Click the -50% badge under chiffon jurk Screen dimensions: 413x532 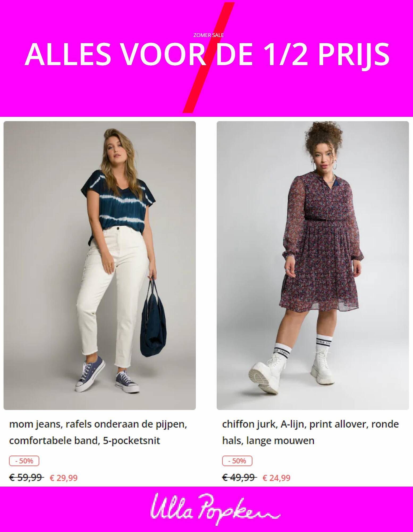(237, 461)
